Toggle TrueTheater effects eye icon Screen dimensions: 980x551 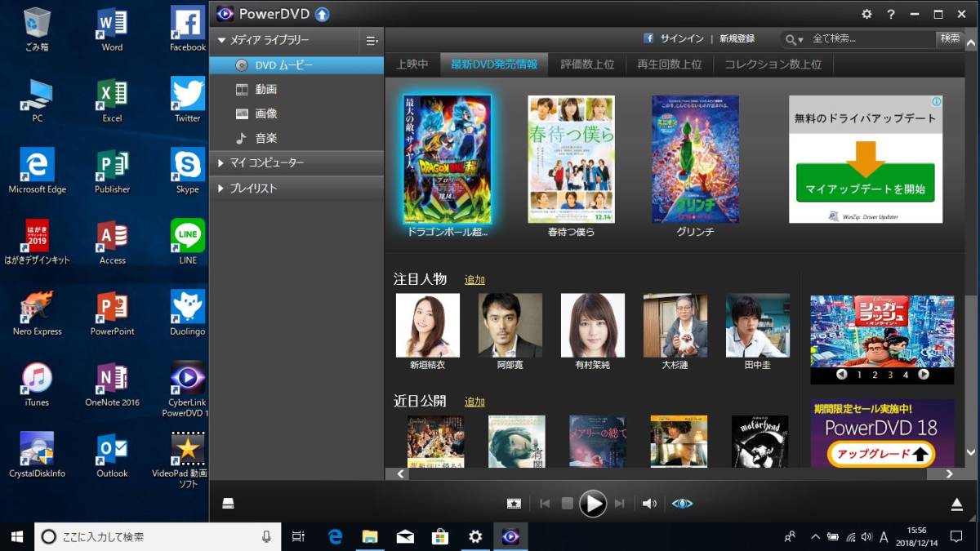coord(683,504)
